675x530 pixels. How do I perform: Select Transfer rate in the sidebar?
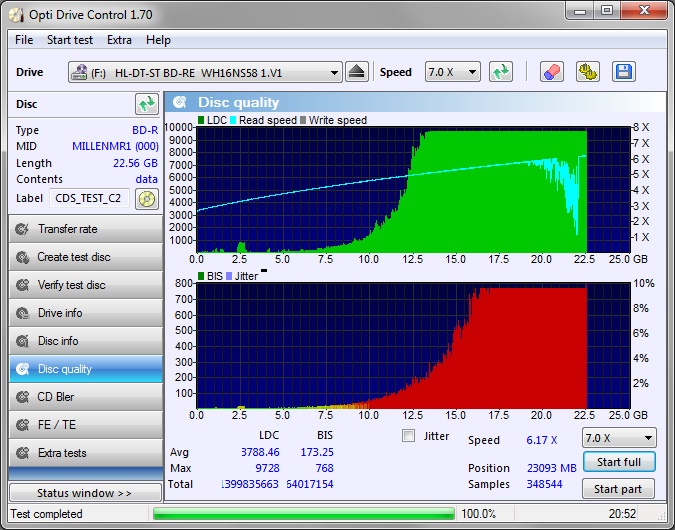coord(85,229)
